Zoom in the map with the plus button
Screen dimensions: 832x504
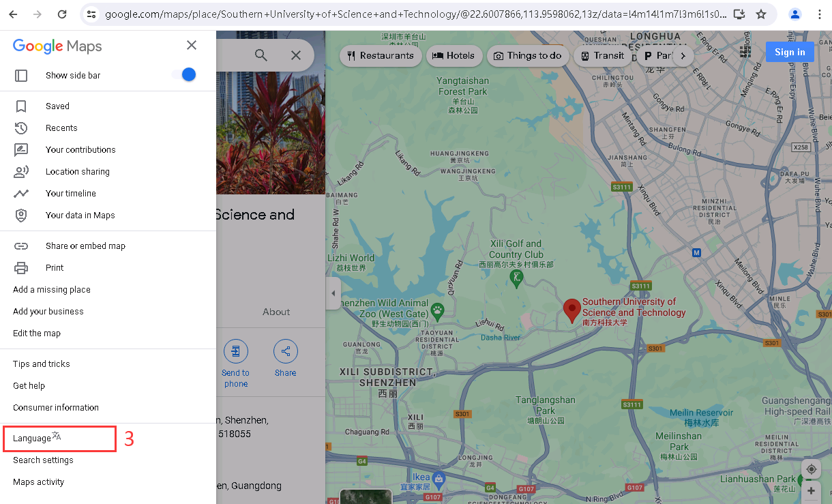coord(811,492)
